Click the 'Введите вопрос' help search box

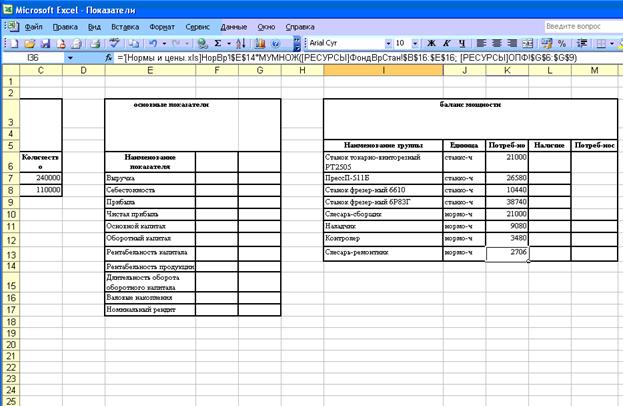583,27
